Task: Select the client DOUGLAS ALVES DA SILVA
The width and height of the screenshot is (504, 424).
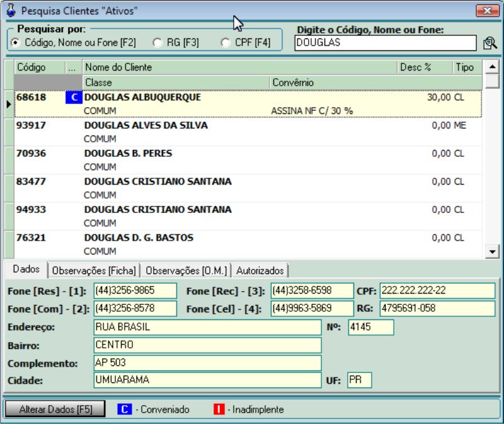Action: pos(146,125)
